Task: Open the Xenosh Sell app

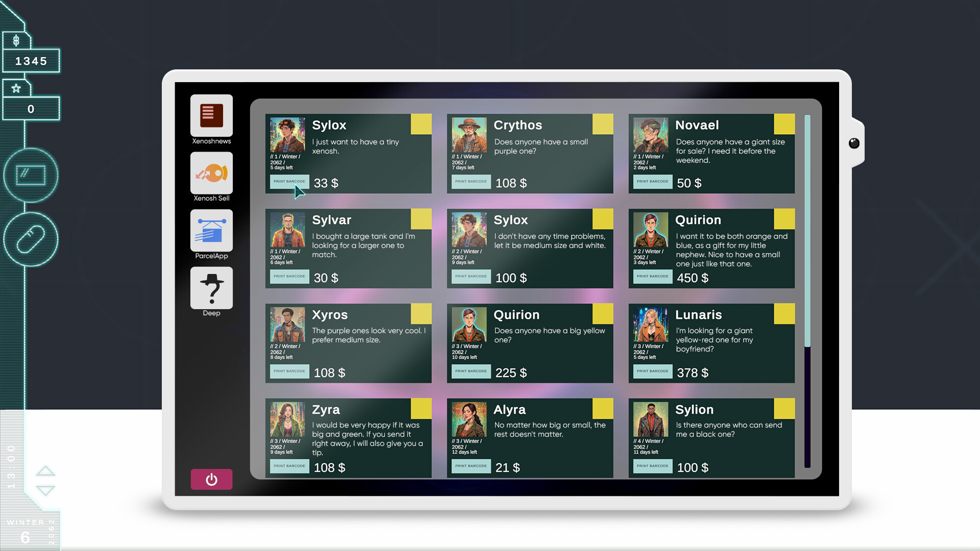Action: [211, 173]
